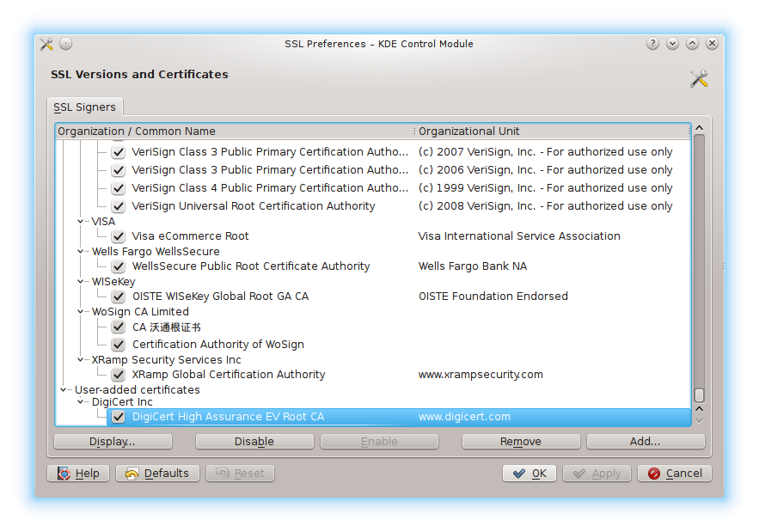This screenshot has width=759, height=532.
Task: Select the Wells Fargo Bank NA cell
Action: click(x=473, y=266)
